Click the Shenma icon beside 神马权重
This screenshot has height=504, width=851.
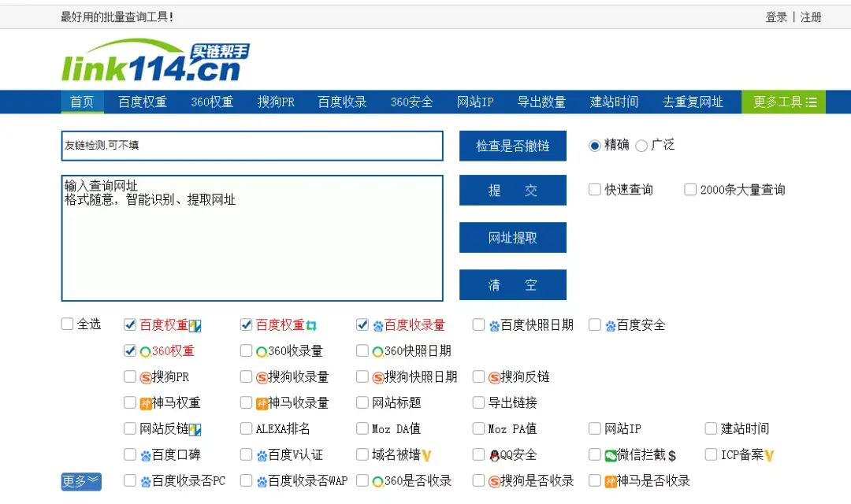point(146,404)
